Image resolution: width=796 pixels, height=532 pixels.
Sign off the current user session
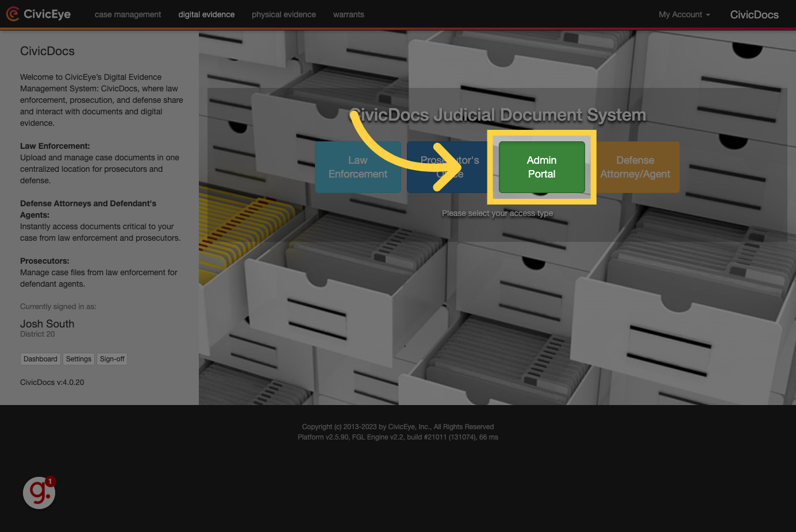coord(111,358)
